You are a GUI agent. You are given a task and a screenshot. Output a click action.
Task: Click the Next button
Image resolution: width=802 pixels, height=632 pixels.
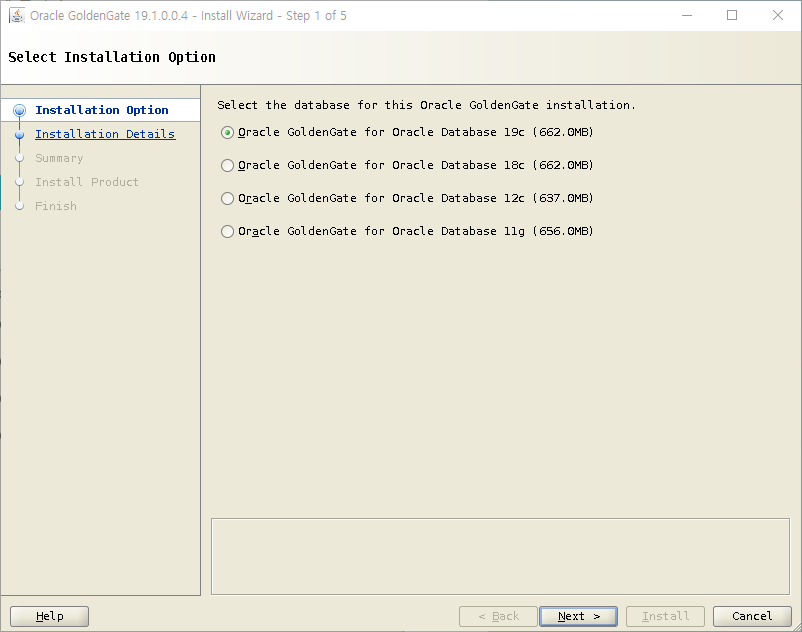coord(578,616)
